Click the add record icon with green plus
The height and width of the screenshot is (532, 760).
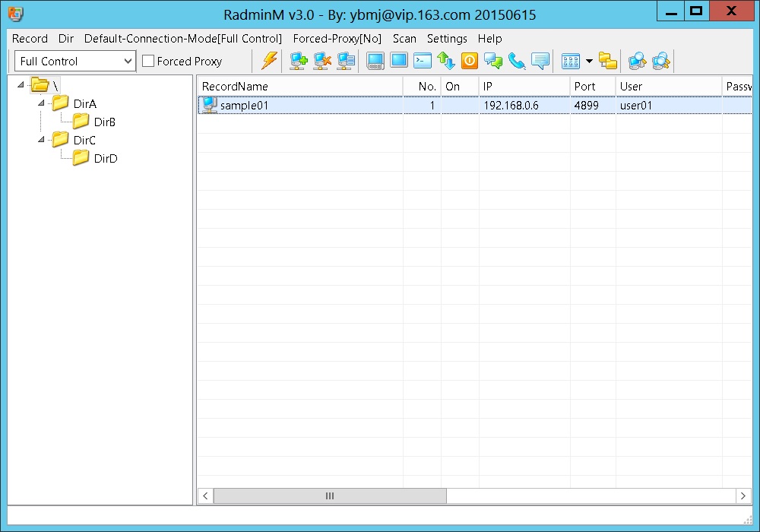(x=299, y=61)
